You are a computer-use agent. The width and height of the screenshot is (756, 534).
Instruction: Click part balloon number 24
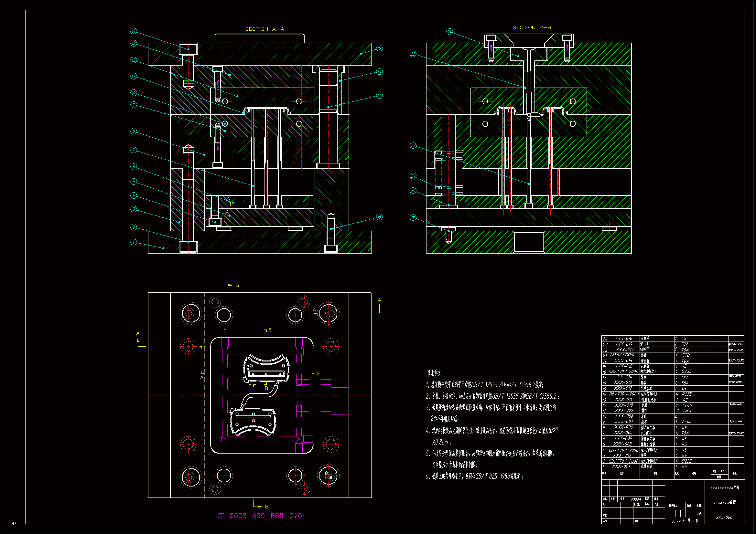(x=449, y=32)
